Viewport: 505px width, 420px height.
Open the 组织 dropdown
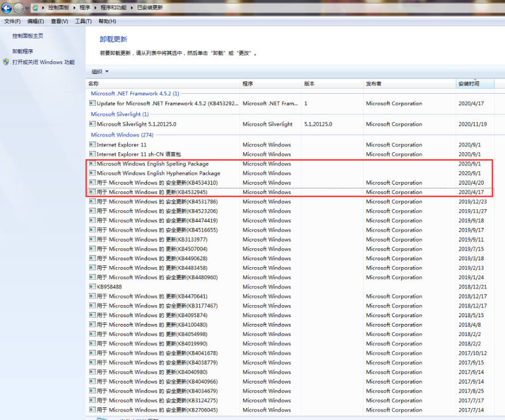pos(100,72)
